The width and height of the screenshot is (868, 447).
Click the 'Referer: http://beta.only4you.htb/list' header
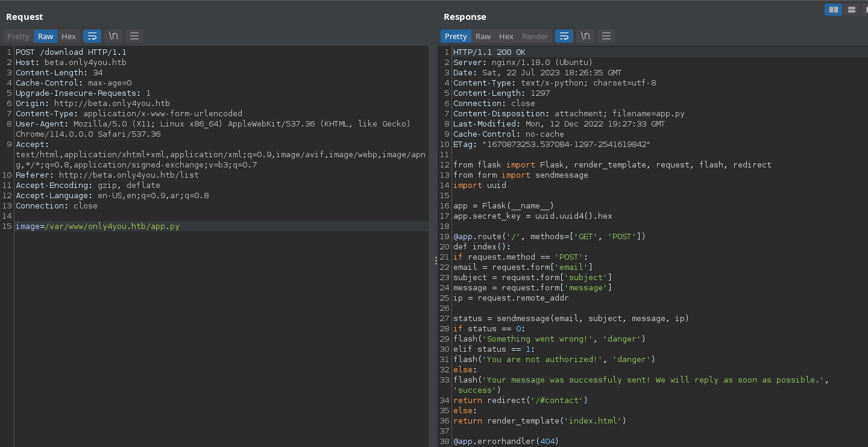[107, 175]
